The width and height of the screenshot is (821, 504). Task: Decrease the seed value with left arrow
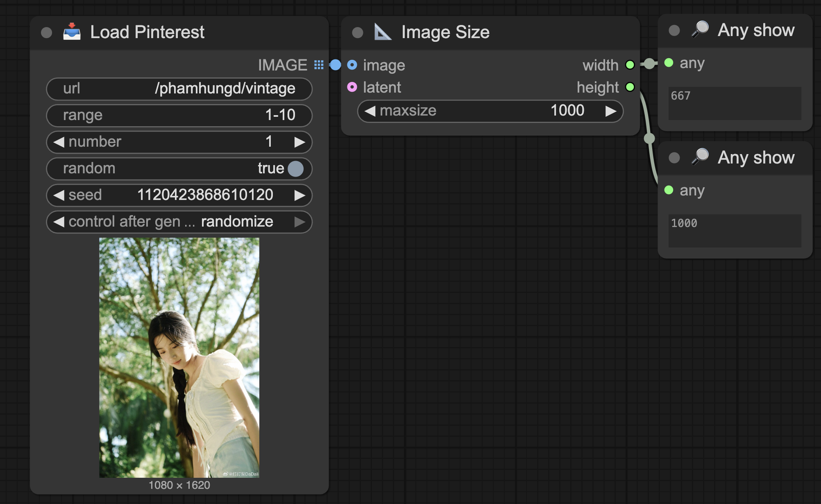click(59, 195)
